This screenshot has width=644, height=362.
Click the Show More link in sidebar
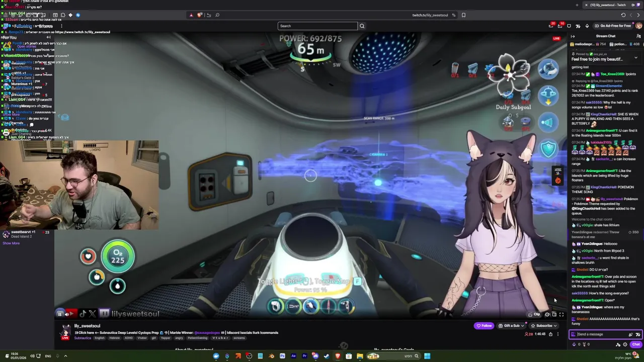click(11, 243)
